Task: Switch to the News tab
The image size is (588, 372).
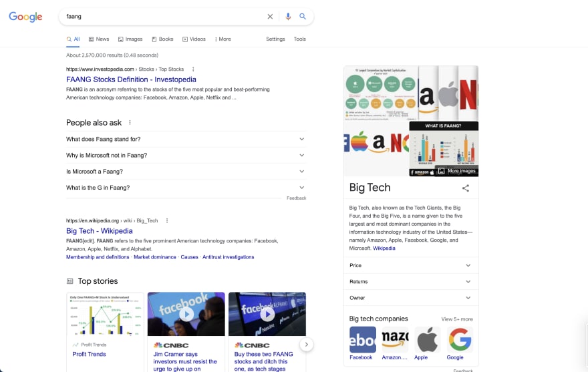Action: 99,39
